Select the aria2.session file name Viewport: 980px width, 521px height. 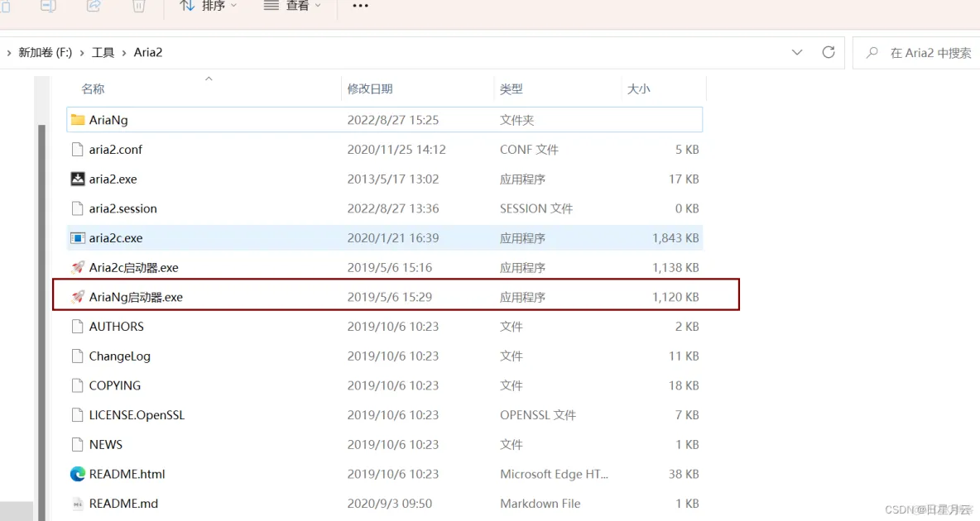(x=123, y=208)
